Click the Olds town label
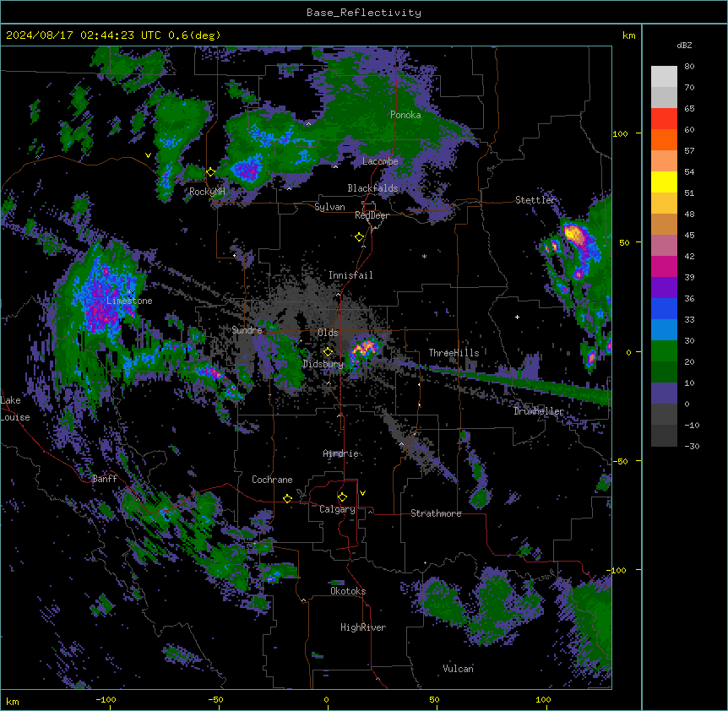This screenshot has height=711, width=728. point(328,333)
